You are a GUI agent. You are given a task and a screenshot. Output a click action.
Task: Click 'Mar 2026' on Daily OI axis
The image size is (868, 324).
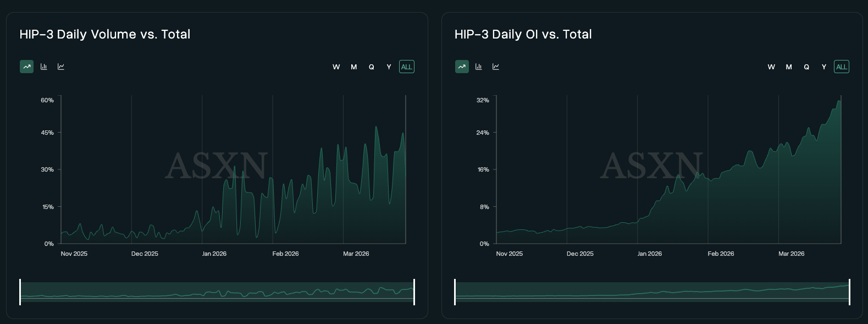click(792, 254)
